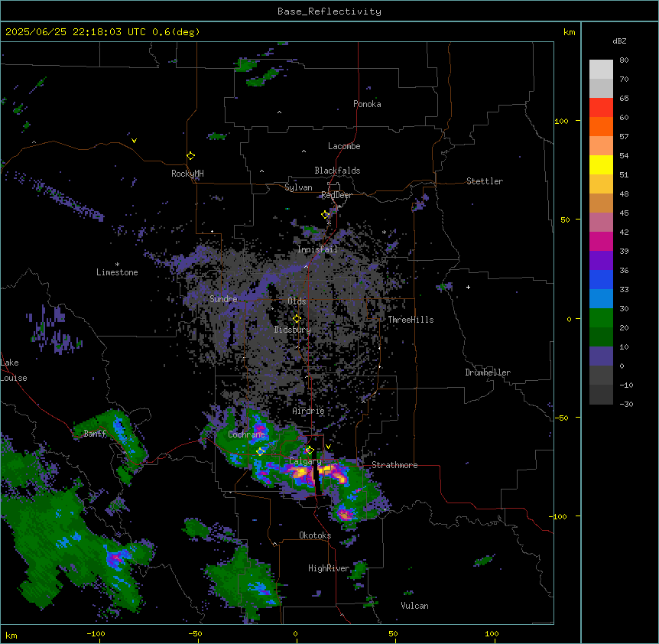Select the yellow 51-54 dBZ legend swatch
The width and height of the screenshot is (659, 644).
[x=601, y=164]
